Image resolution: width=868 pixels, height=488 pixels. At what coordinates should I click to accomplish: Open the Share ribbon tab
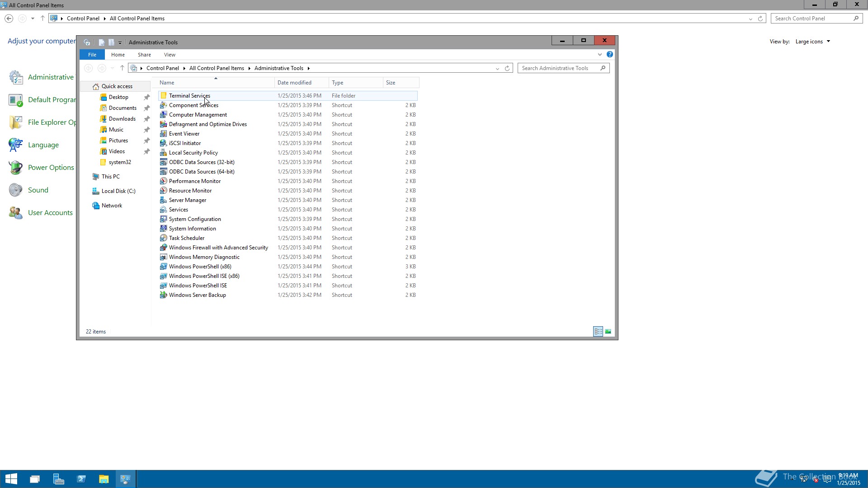click(145, 55)
